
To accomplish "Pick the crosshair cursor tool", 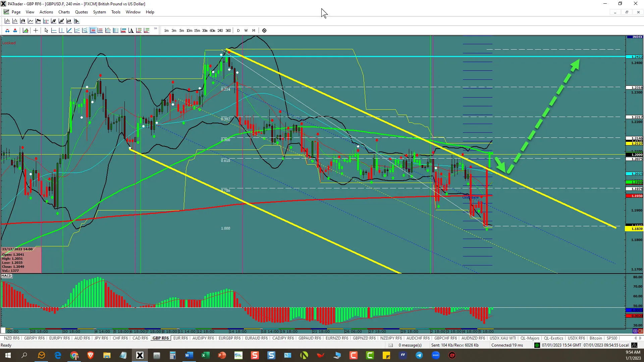I will pyautogui.click(x=36, y=31).
